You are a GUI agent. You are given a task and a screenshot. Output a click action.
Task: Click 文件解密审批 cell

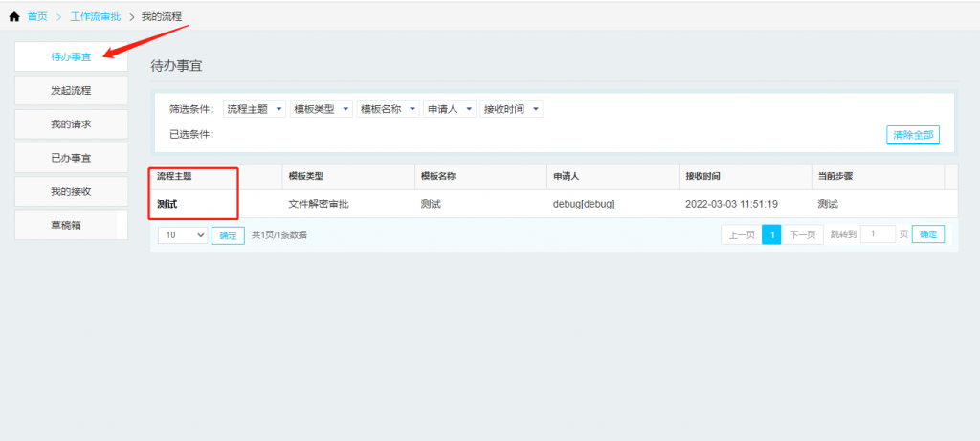coord(318,204)
